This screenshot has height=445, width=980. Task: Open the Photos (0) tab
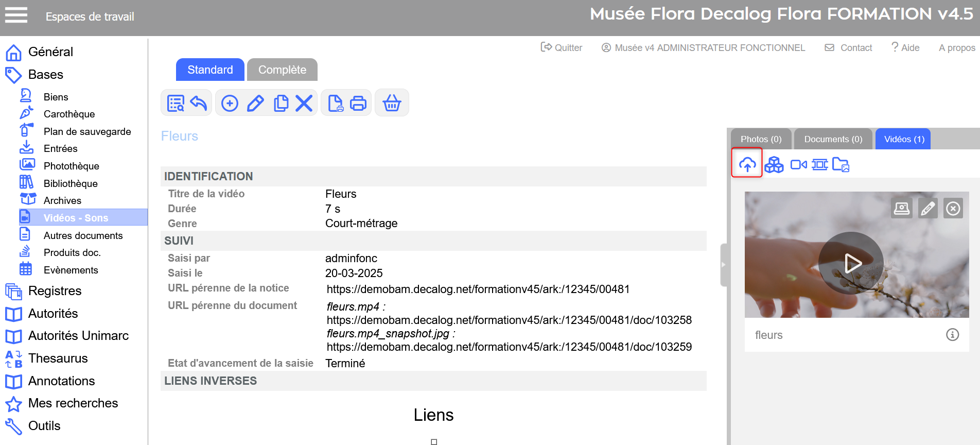tap(761, 140)
